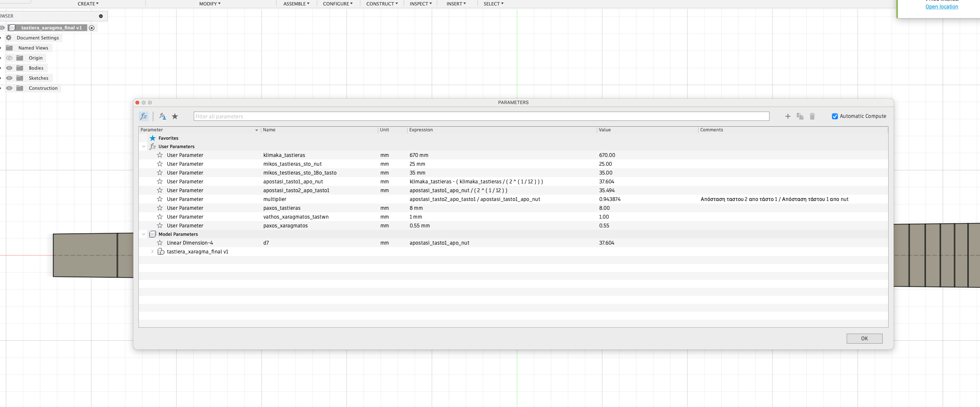Open the MODIFY menu

[210, 4]
